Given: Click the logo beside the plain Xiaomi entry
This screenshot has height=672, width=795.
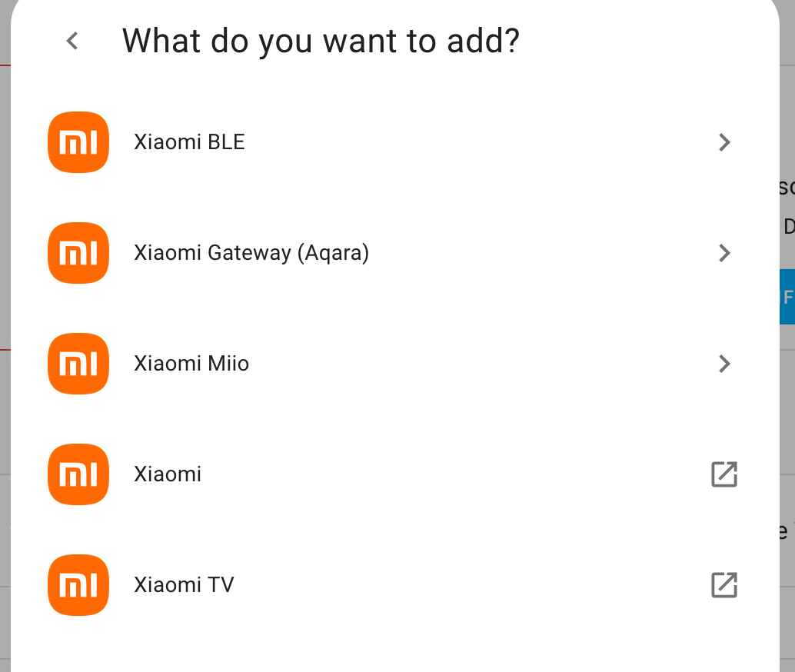Looking at the screenshot, I should pyautogui.click(x=78, y=474).
